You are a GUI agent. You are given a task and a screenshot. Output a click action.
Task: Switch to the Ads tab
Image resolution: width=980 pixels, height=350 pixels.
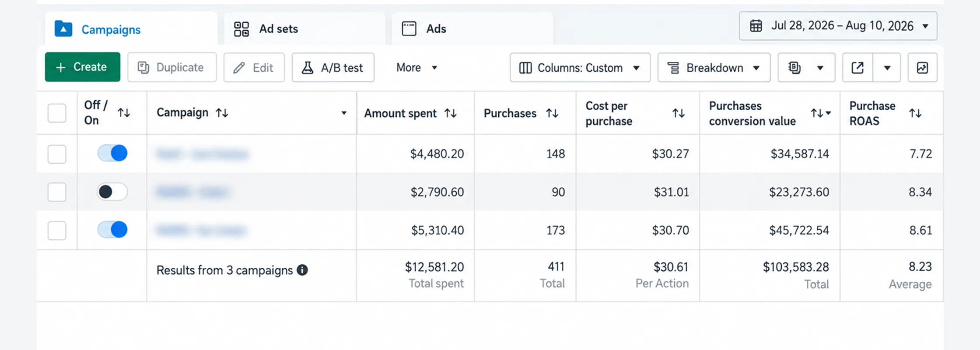[472, 29]
